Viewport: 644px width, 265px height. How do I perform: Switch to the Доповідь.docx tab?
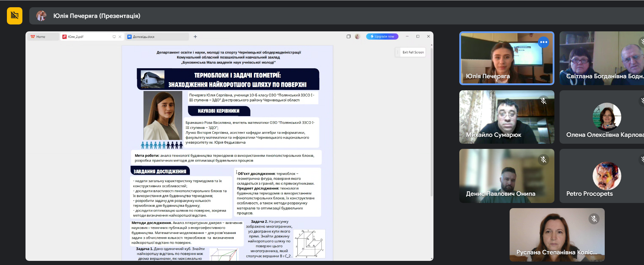157,37
